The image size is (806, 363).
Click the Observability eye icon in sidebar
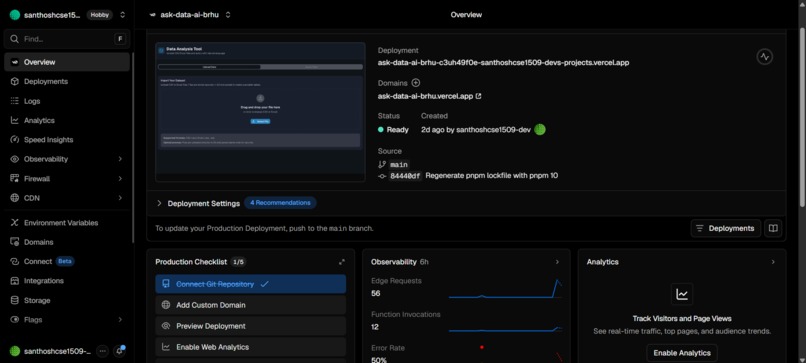tap(14, 159)
